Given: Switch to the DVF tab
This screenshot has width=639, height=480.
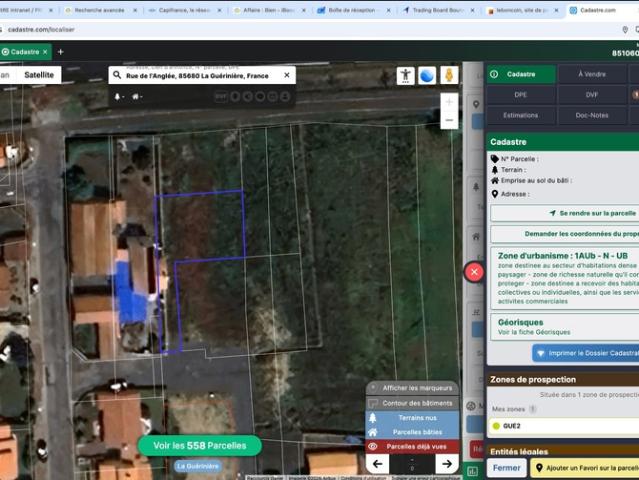Looking at the screenshot, I should (592, 95).
